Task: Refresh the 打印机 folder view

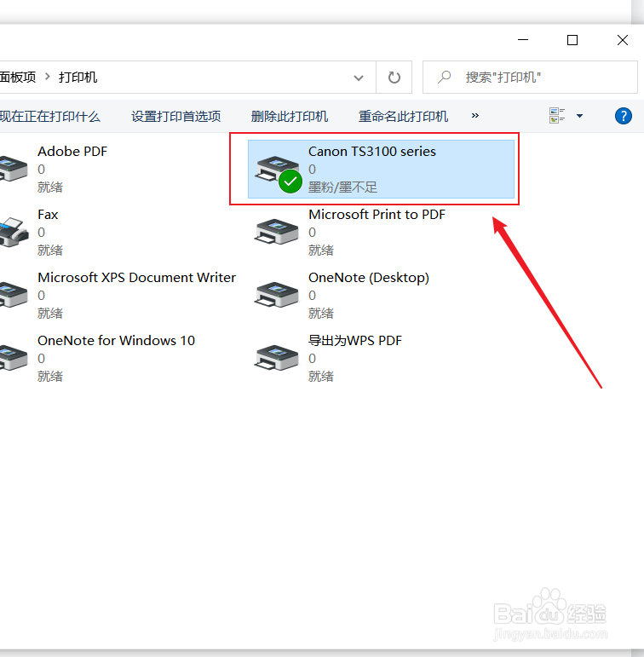Action: pos(394,78)
